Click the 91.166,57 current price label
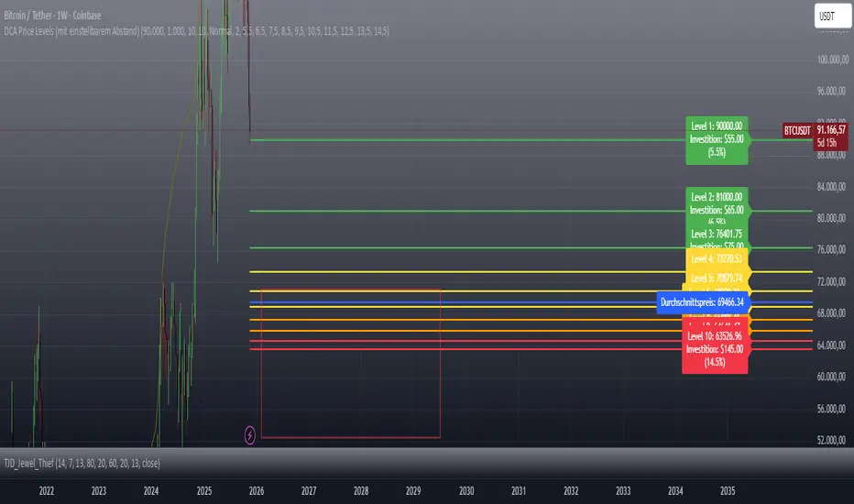Screen dimensions: 854x504 831,130
